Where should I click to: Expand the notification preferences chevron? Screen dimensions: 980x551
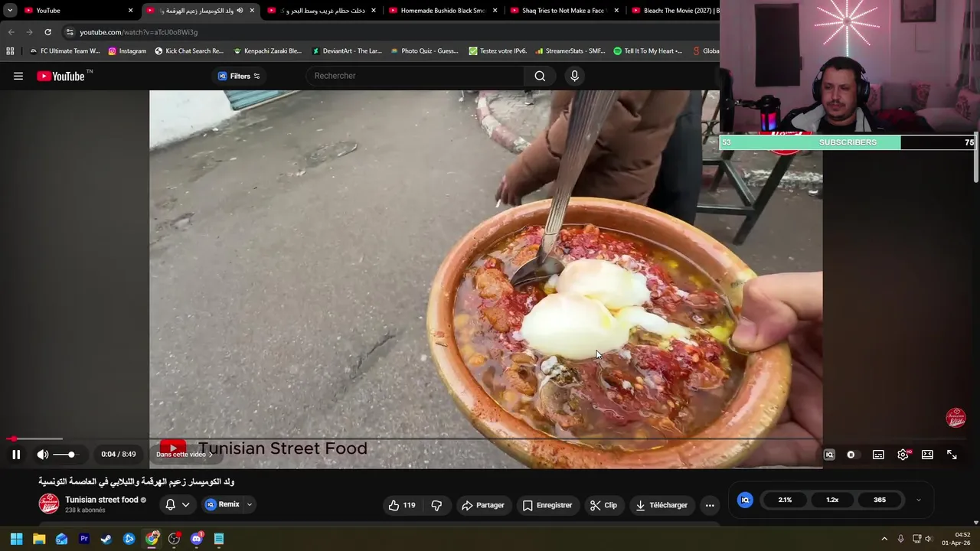(185, 505)
